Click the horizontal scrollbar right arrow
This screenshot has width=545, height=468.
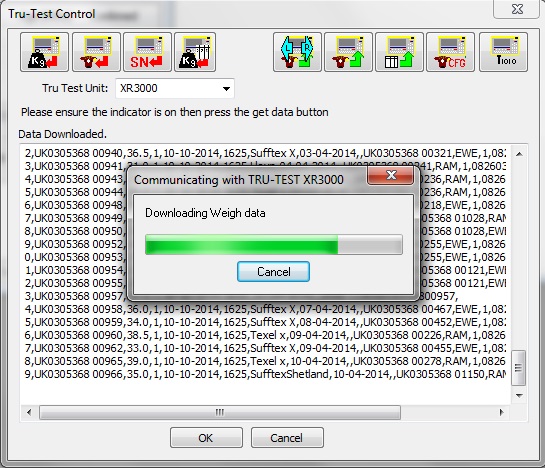coord(501,412)
